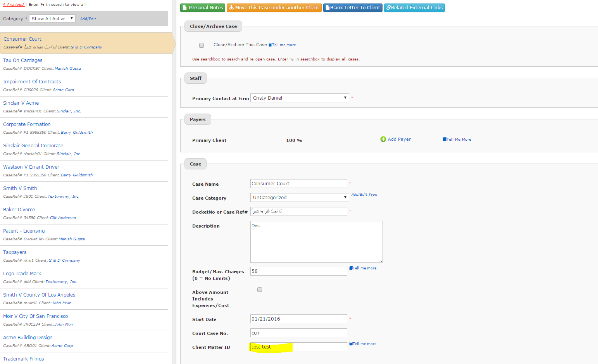Open Personal Notes via its icon button
Image resolution: width=598 pixels, height=364 pixels.
click(202, 8)
